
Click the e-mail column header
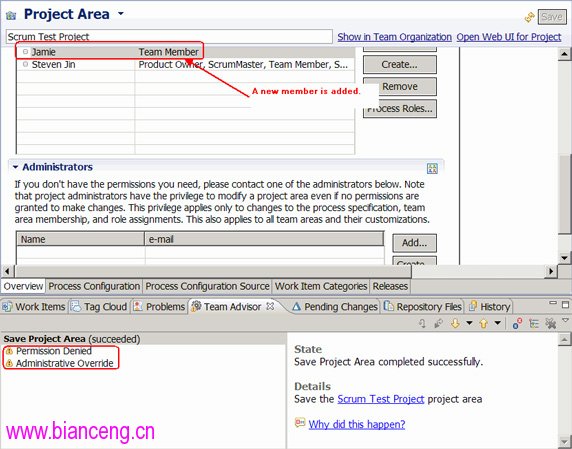[x=264, y=239]
